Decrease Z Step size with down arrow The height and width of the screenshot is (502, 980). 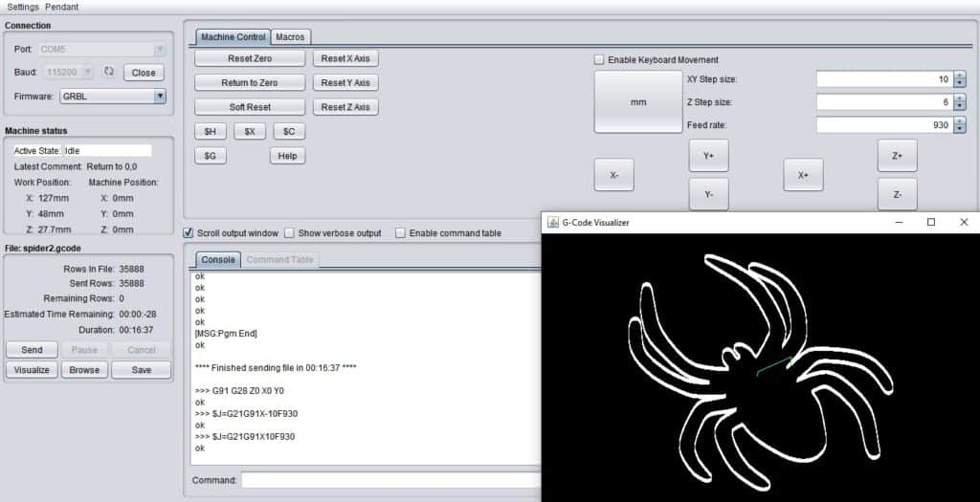959,105
